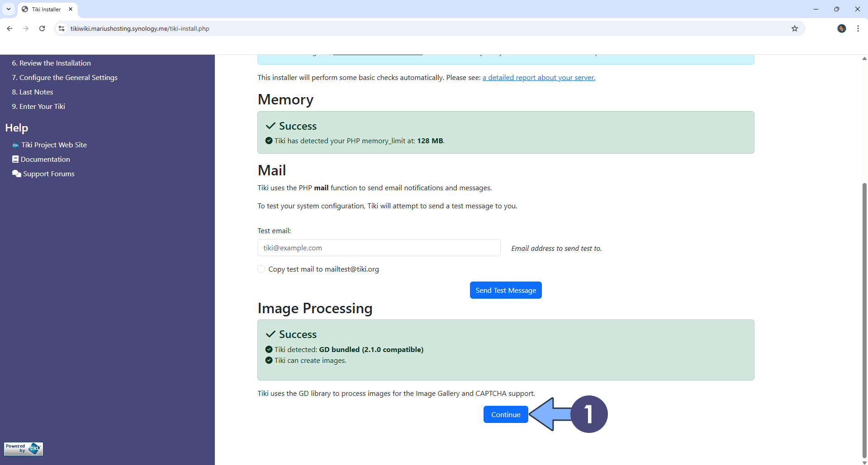View site information icon in address bar
Image resolution: width=868 pixels, height=465 pixels.
point(62,28)
